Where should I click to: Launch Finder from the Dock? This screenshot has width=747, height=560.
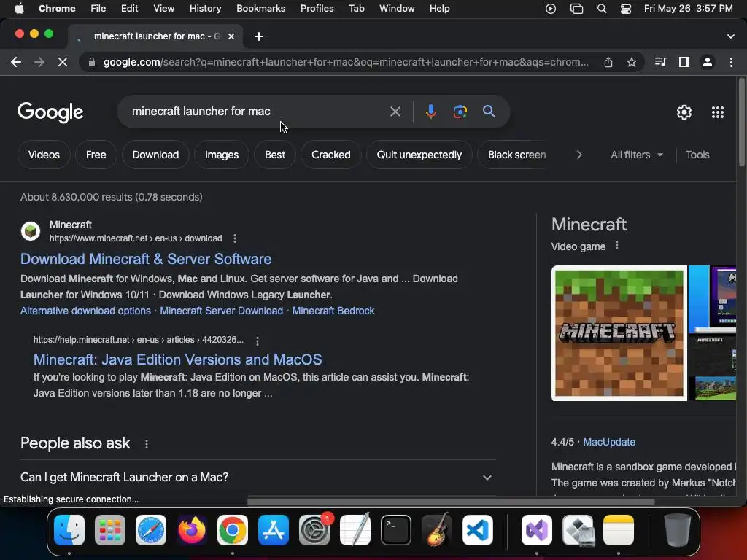point(69,530)
